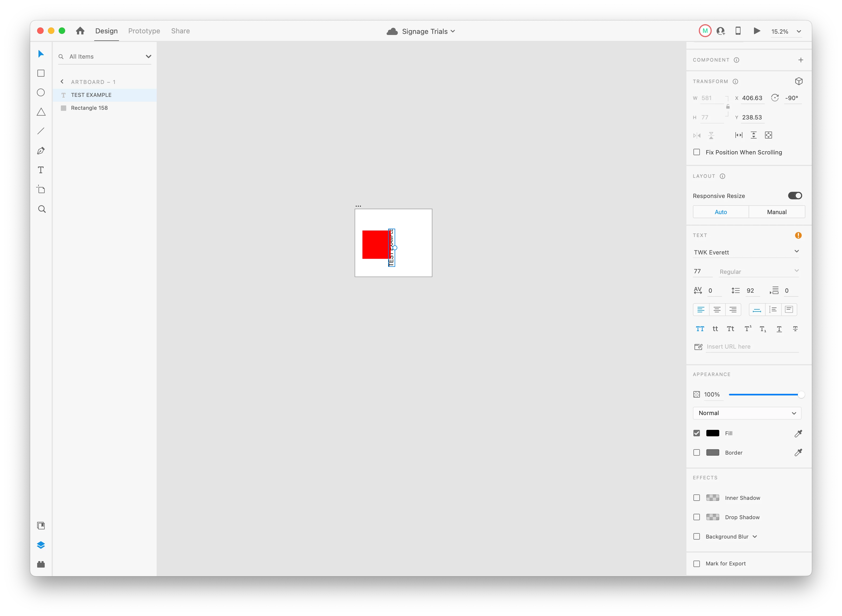Click the Manual resize button

pos(777,212)
